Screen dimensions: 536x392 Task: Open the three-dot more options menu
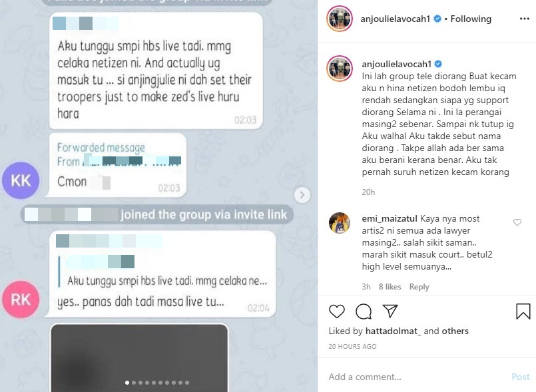(525, 19)
